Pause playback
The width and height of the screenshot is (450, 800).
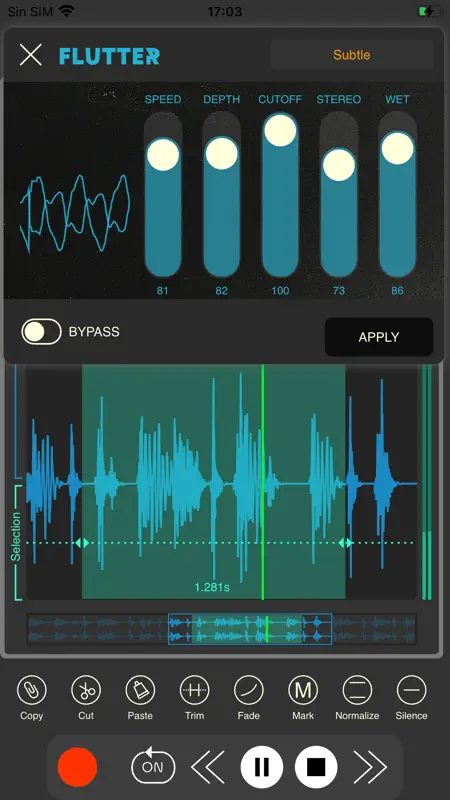tap(262, 767)
